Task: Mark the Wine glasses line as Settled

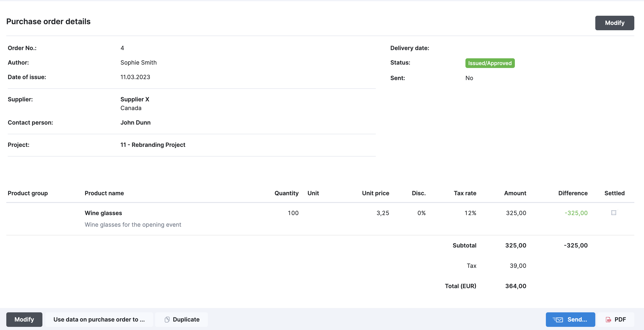Action: point(613,213)
